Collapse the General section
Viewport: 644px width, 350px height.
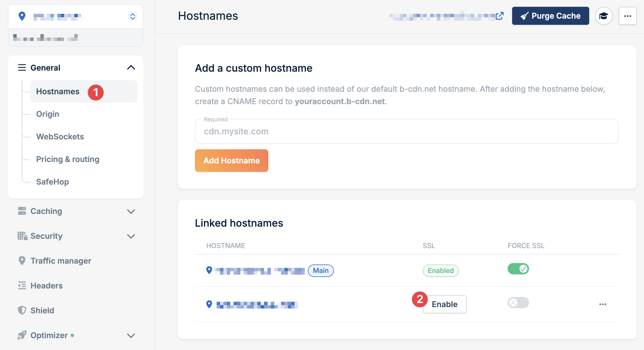(x=131, y=67)
